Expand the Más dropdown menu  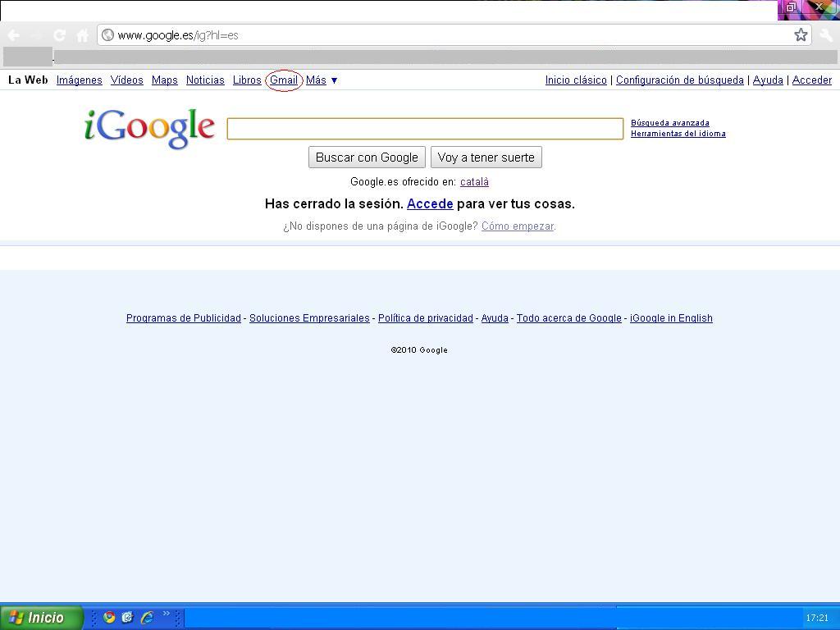point(322,80)
